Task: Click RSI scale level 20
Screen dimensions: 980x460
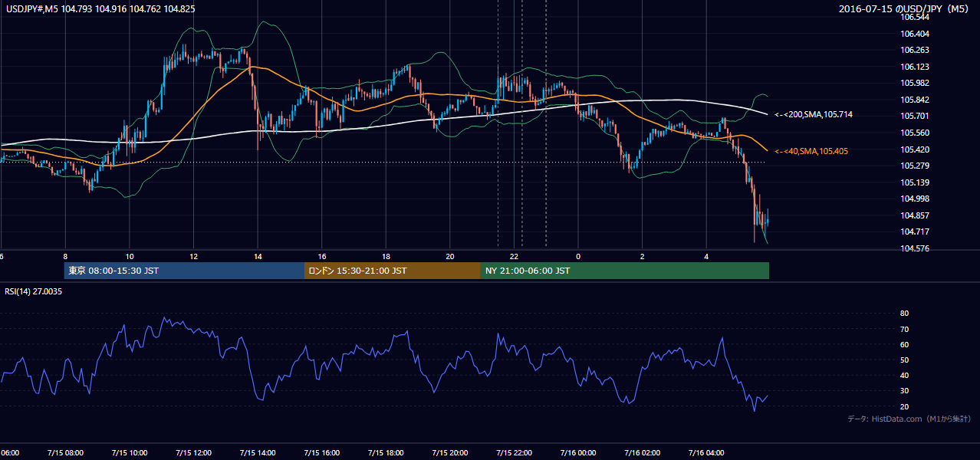Action: click(x=904, y=406)
